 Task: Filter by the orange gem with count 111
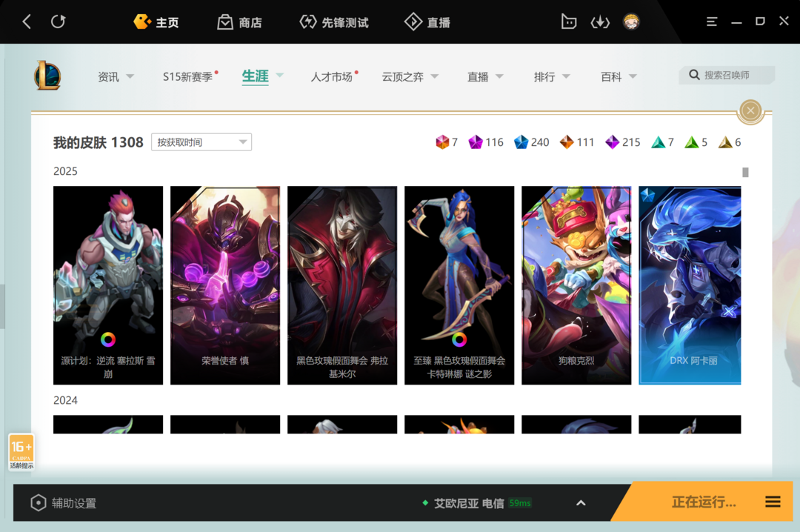point(577,142)
